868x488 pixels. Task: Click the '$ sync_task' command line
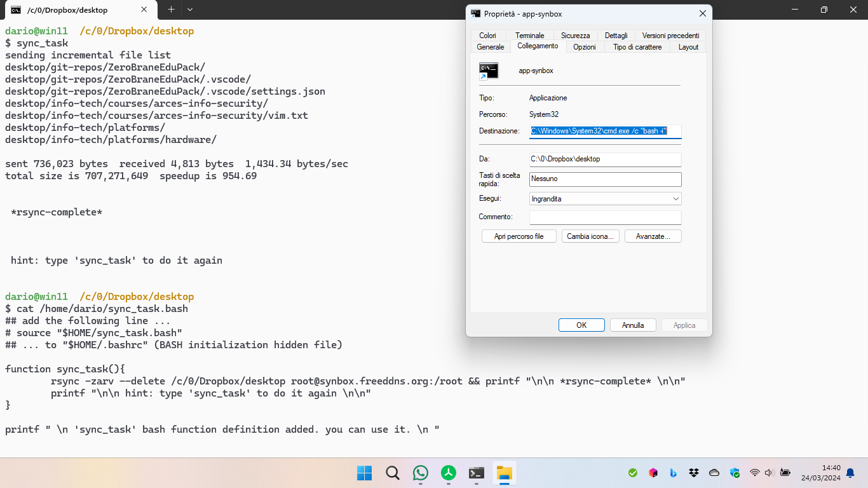coord(36,43)
